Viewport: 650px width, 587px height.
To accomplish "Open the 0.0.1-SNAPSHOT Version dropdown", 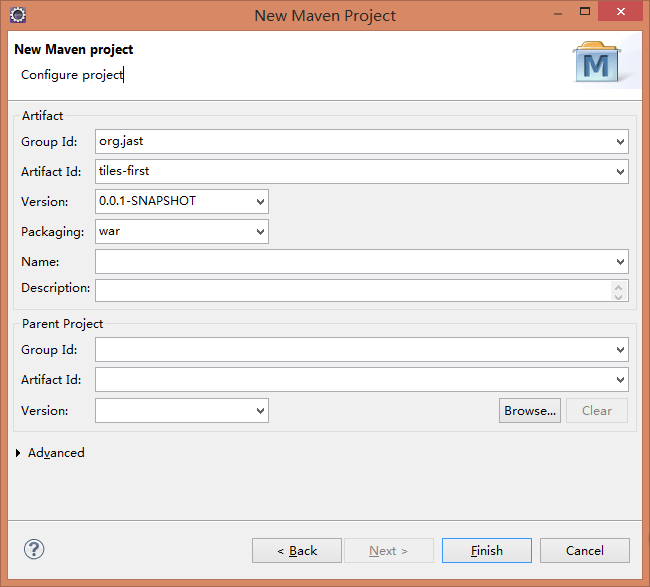I will pyautogui.click(x=260, y=202).
